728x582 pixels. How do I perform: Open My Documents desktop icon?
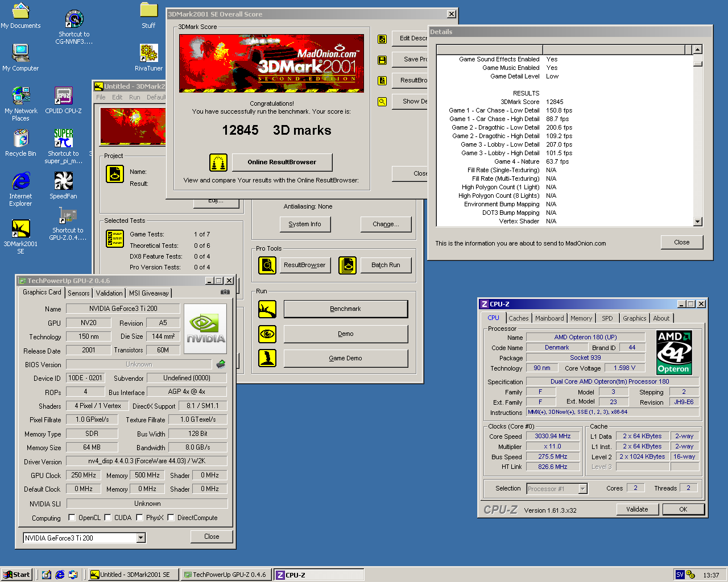tap(20, 16)
